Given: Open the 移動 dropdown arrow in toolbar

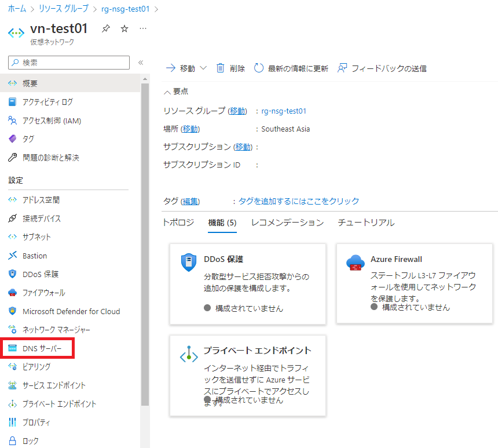Looking at the screenshot, I should 203,68.
